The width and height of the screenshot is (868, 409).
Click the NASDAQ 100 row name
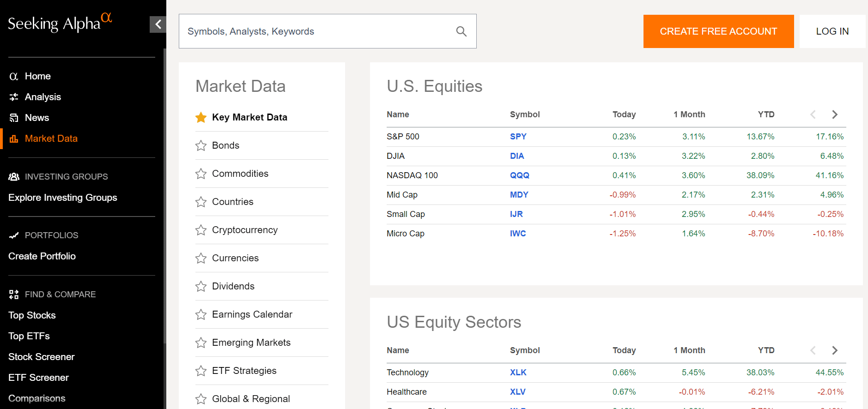coord(412,175)
